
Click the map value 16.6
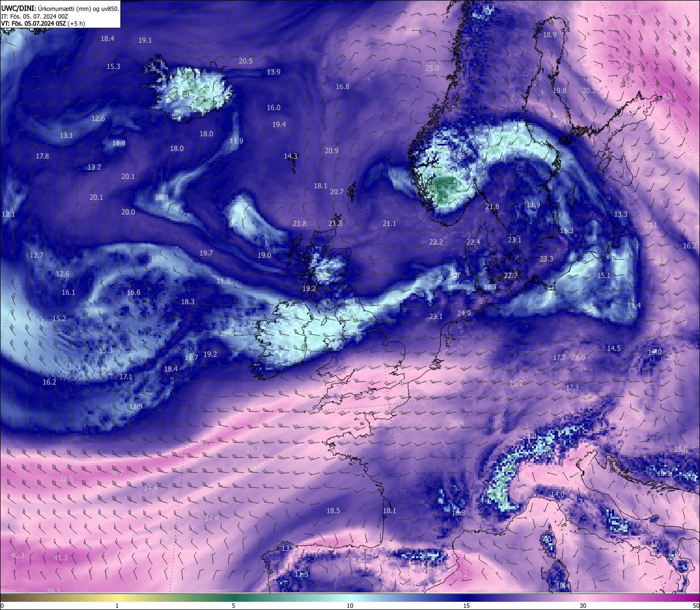click(133, 292)
